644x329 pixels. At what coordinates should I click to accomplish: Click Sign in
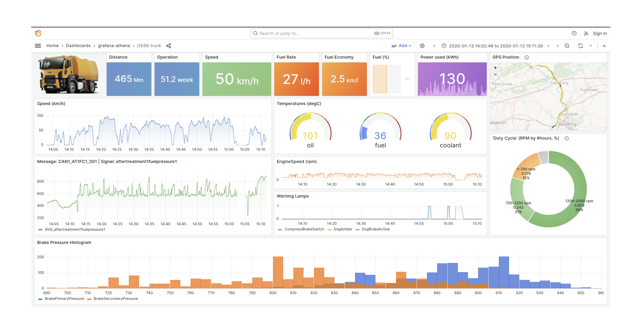600,33
